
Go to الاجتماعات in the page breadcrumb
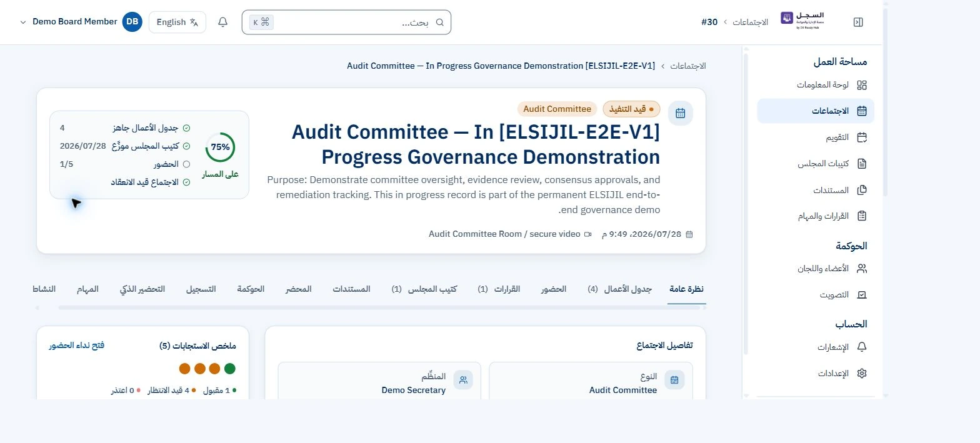688,66
